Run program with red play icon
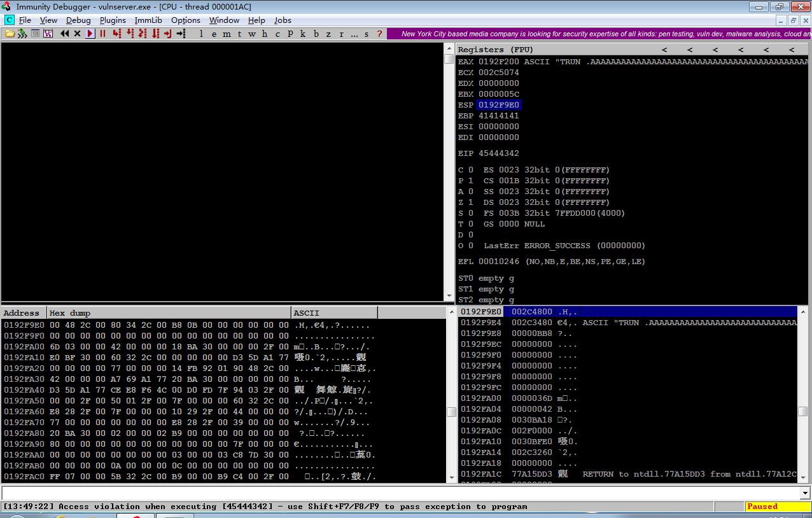 [90, 34]
